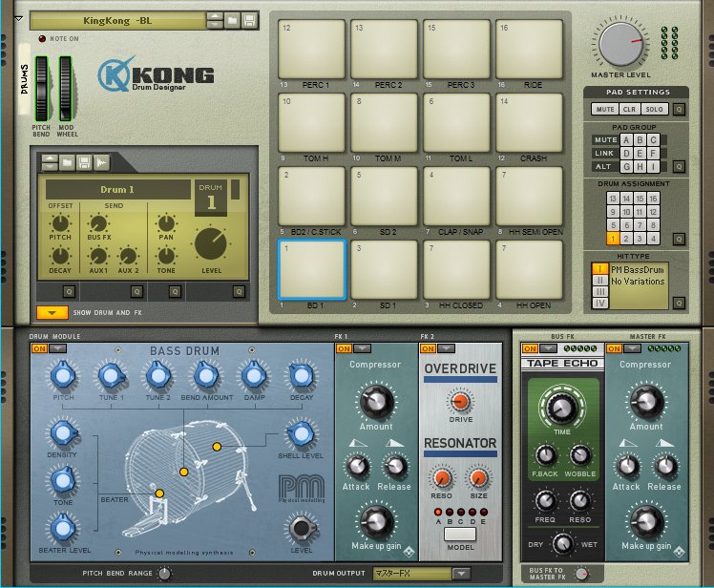
Task: Open the Master FX effect type dropdown
Action: 632,348
